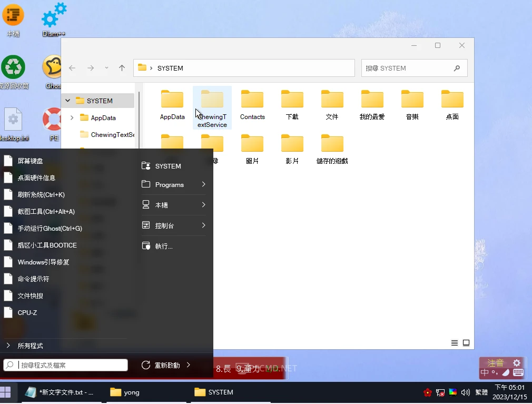This screenshot has width=532, height=404.
Task: Open the 影片 folder
Action: [x=292, y=143]
